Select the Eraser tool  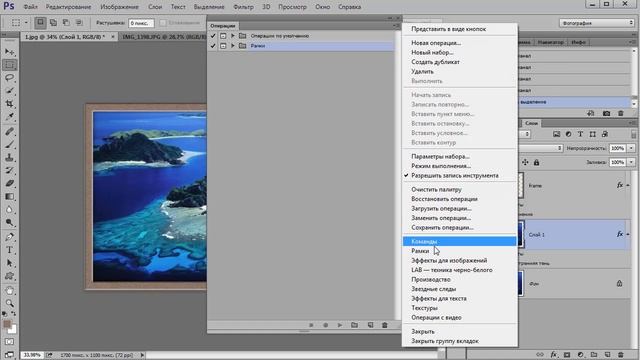click(x=9, y=183)
